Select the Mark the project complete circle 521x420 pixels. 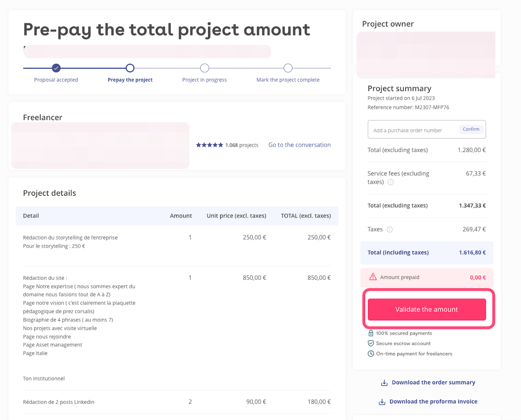pos(288,68)
